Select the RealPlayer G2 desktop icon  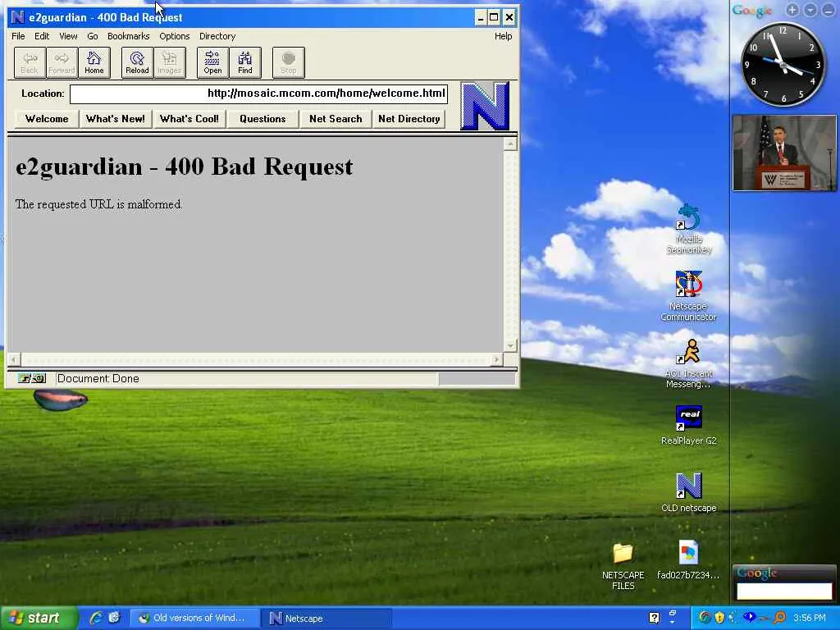point(689,426)
